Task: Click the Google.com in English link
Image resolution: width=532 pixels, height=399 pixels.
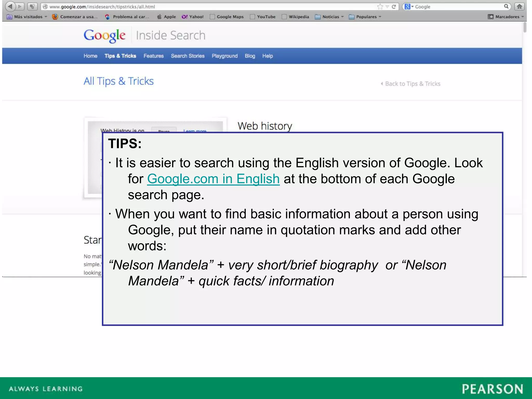Action: (213, 179)
